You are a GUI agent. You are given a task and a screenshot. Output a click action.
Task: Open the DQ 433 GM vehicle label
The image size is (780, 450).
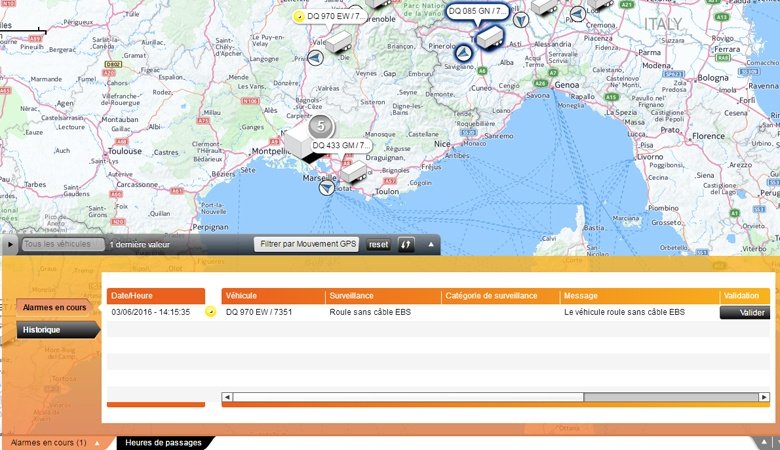point(341,145)
